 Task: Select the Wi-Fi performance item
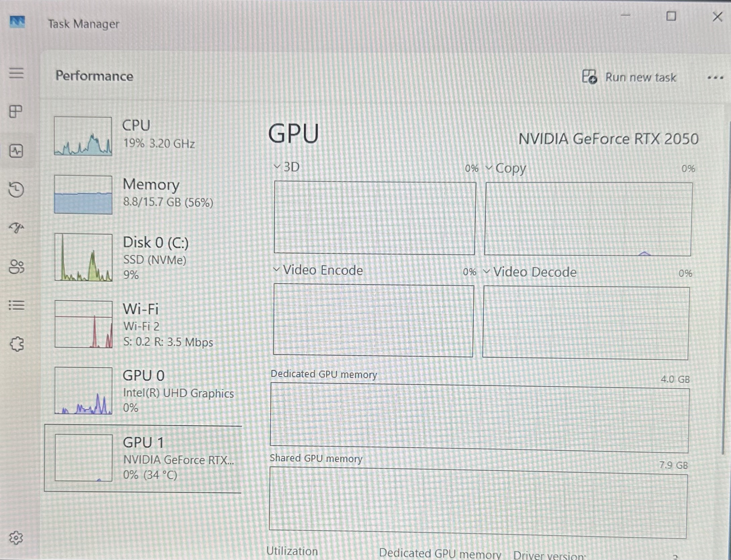[x=143, y=325]
